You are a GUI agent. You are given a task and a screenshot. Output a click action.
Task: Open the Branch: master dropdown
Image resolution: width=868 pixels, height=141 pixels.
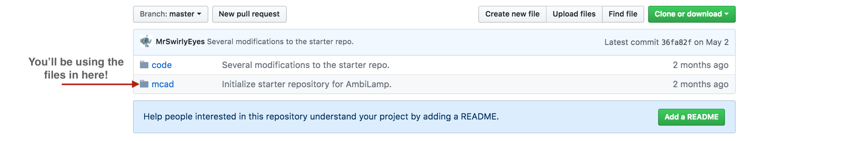(x=171, y=14)
